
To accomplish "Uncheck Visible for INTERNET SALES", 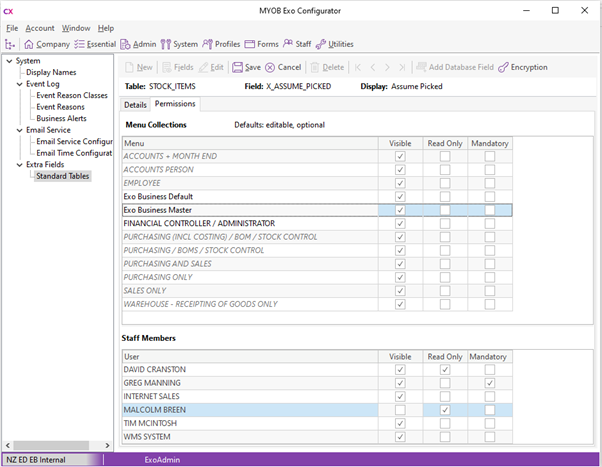I will click(400, 396).
